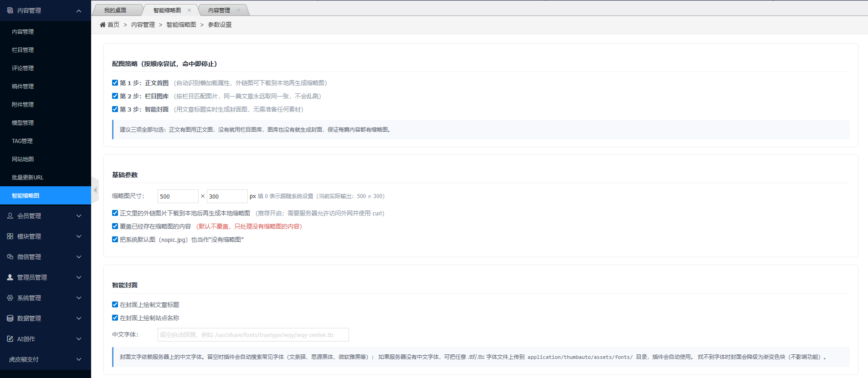This screenshot has height=378, width=868.
Task: Expand the 管理员管理 chevron
Action: (79, 277)
